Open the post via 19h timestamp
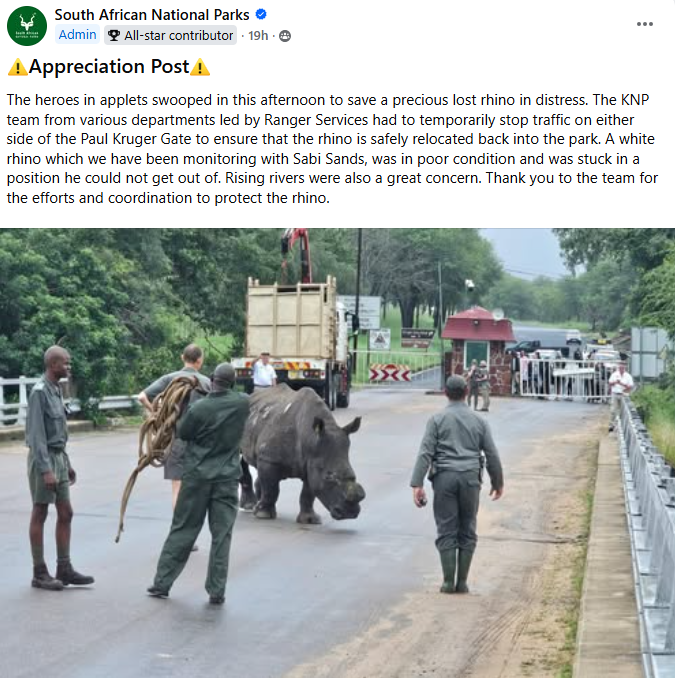The image size is (675, 678). coord(258,36)
